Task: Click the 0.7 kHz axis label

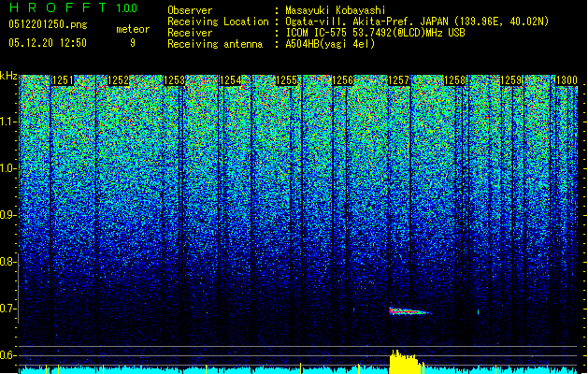Action: click(7, 309)
